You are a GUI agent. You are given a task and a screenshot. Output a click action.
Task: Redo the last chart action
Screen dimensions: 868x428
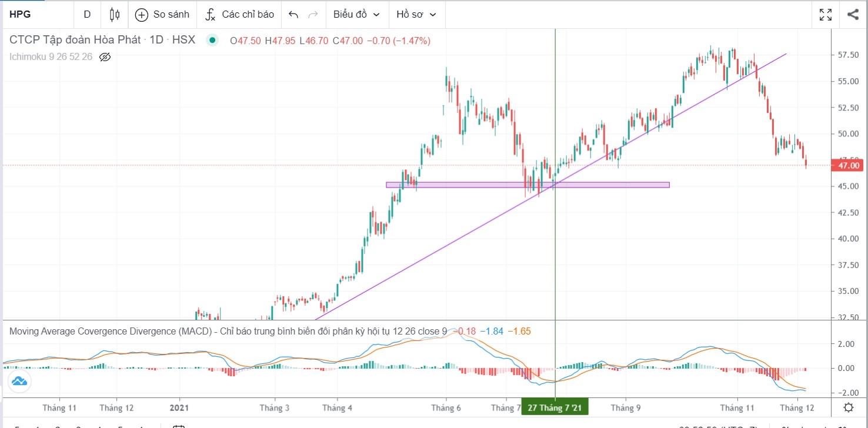pyautogui.click(x=313, y=15)
